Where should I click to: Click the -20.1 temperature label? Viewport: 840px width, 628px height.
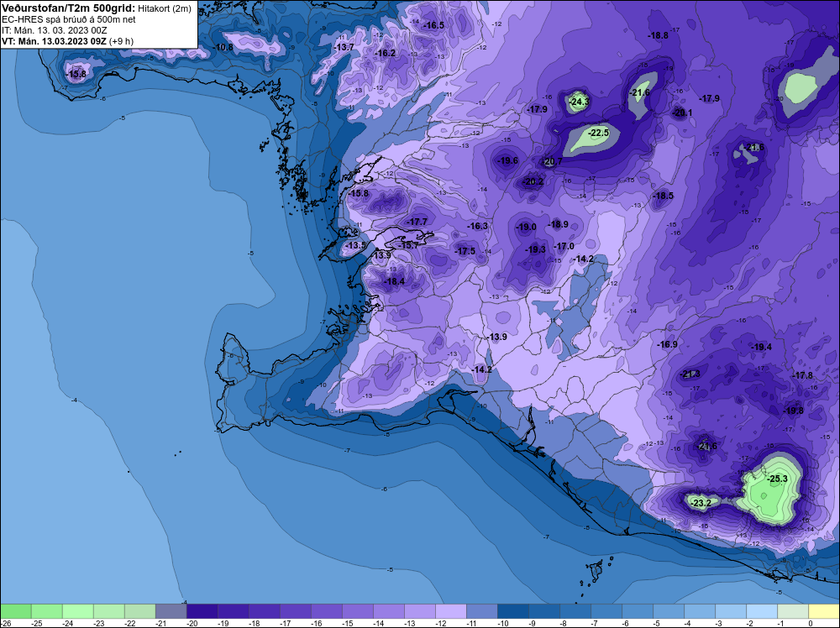682,113
